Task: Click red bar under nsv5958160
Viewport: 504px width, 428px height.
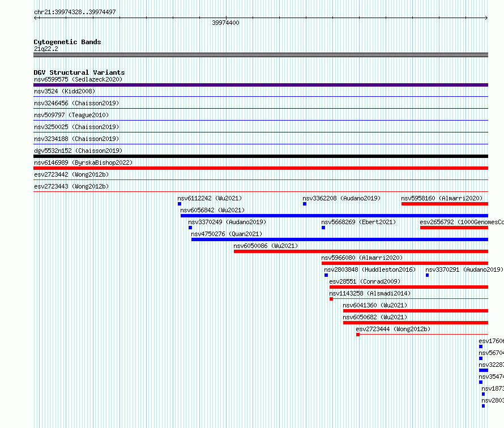Action: [x=445, y=204]
